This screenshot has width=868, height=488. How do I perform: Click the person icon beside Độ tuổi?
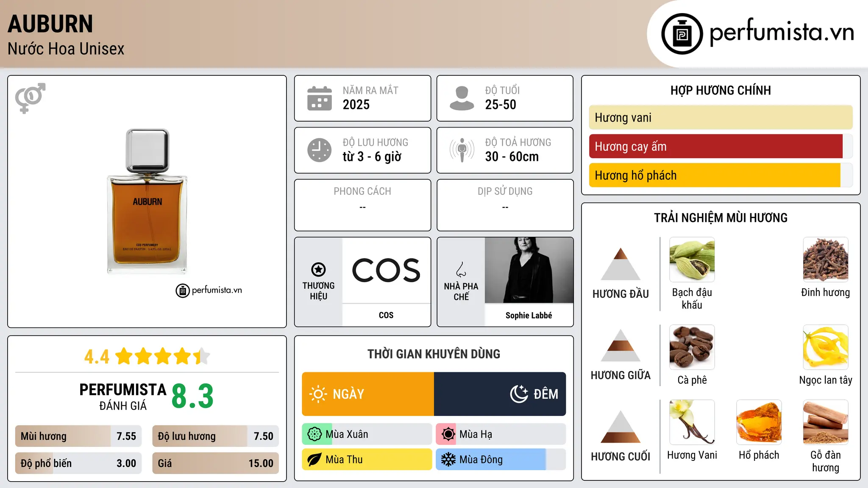(462, 98)
